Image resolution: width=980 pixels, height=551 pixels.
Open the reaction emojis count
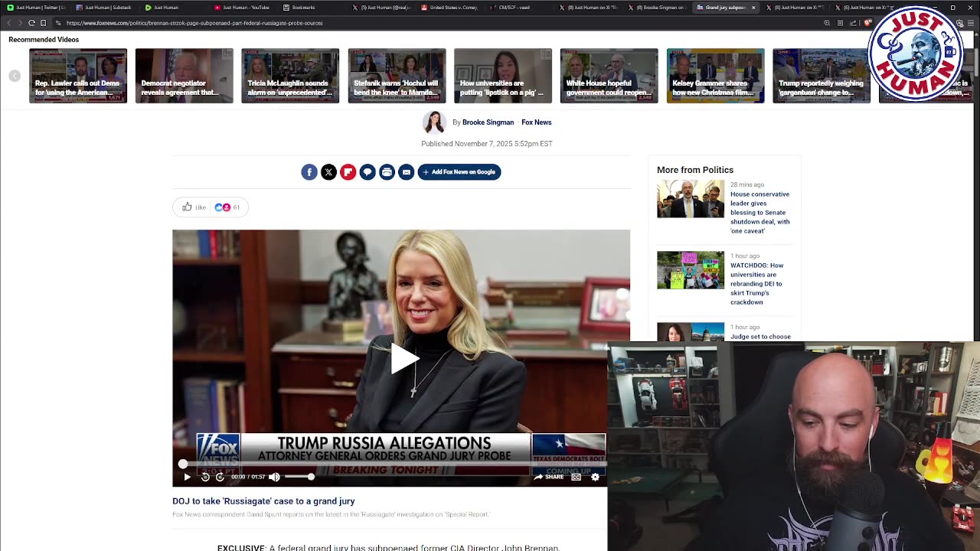coord(227,207)
